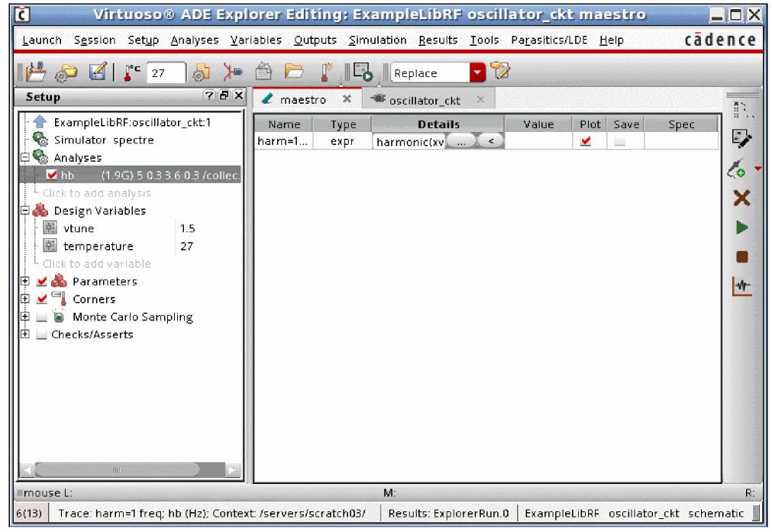Open the Launch menu

tap(42, 40)
